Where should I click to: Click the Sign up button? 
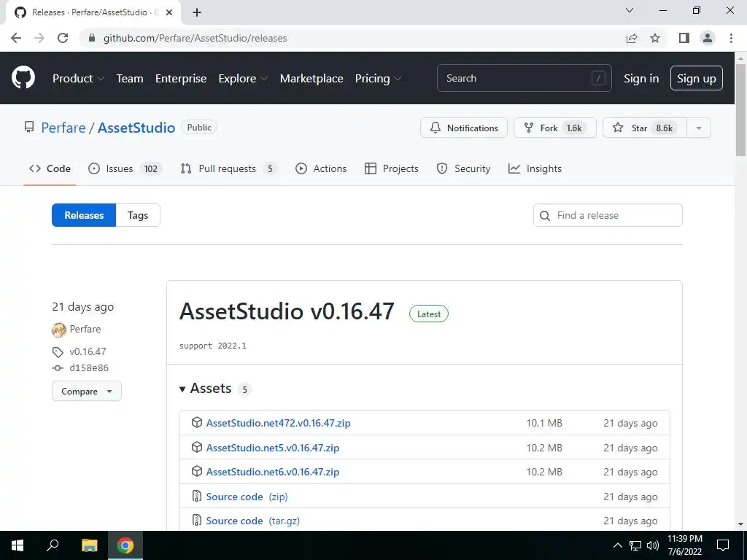[x=697, y=79]
